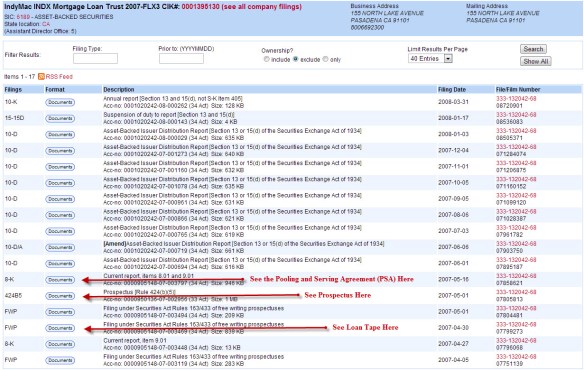Click "Current report, item 9.01" description
Screen dimensions: 584x370
coord(135,341)
